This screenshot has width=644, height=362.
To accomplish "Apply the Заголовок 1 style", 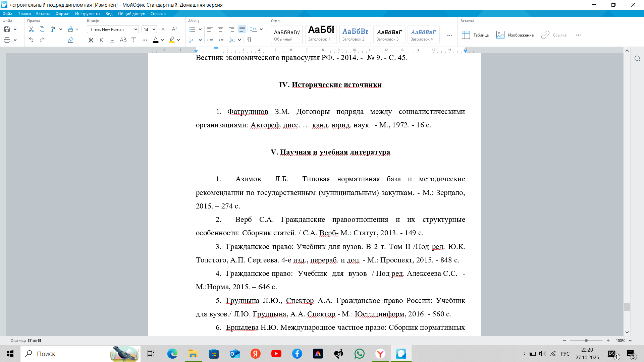I will point(321,34).
